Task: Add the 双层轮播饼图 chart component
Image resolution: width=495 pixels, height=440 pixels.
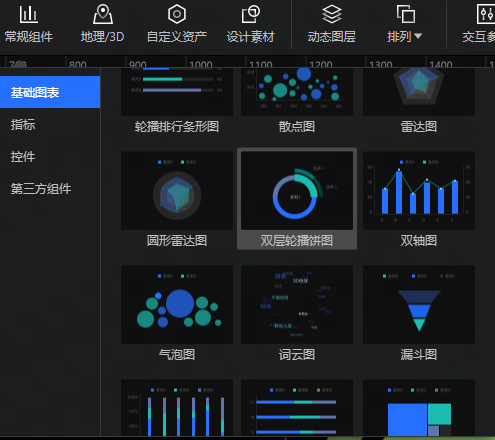Action: pos(297,199)
